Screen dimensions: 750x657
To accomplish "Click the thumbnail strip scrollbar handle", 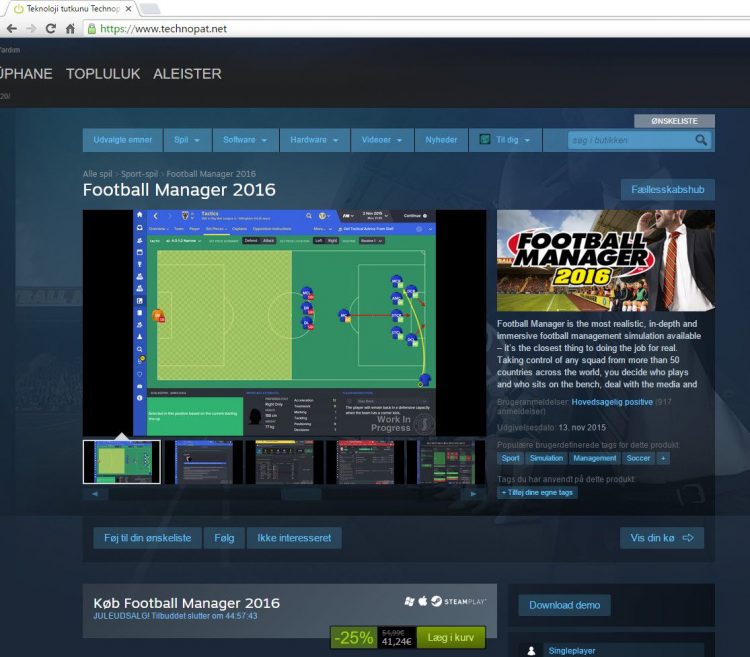I will coord(301,493).
